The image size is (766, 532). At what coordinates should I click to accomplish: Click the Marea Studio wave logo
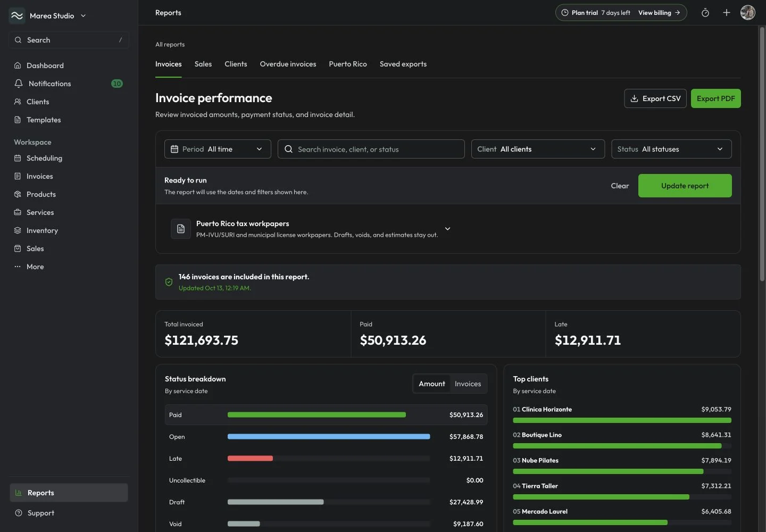pos(17,16)
